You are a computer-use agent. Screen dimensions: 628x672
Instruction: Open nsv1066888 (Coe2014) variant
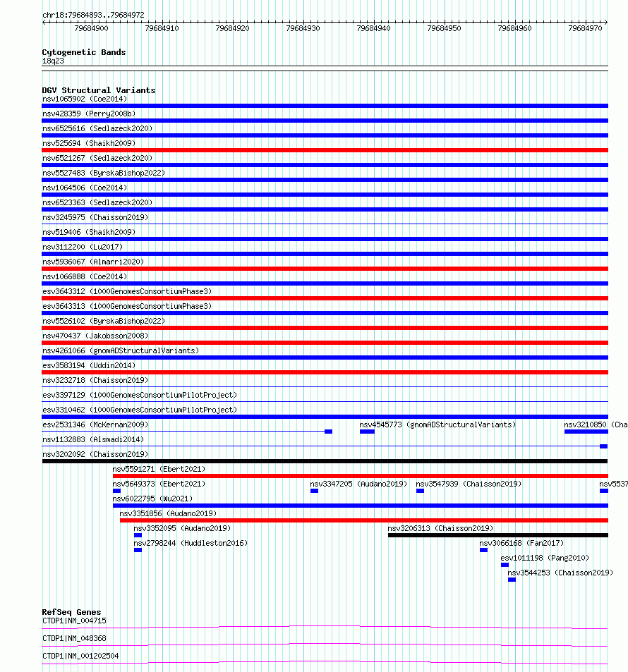85,276
